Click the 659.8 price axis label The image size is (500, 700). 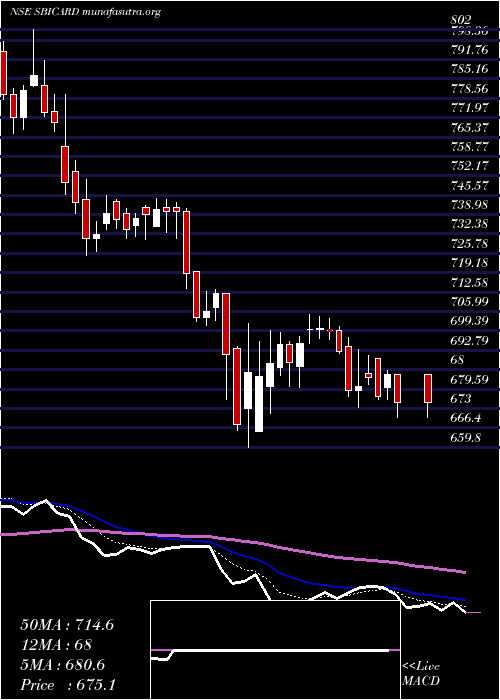(x=466, y=438)
